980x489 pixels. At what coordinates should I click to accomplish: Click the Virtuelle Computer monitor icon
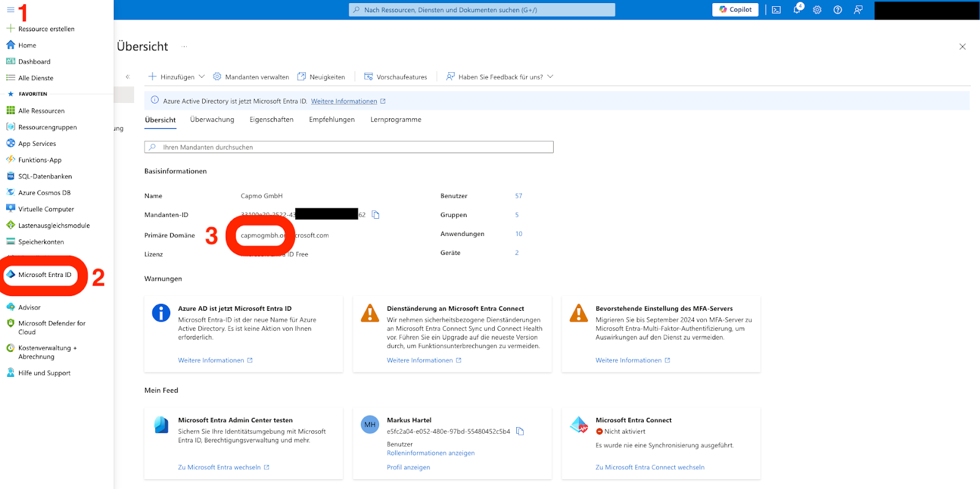coord(10,208)
